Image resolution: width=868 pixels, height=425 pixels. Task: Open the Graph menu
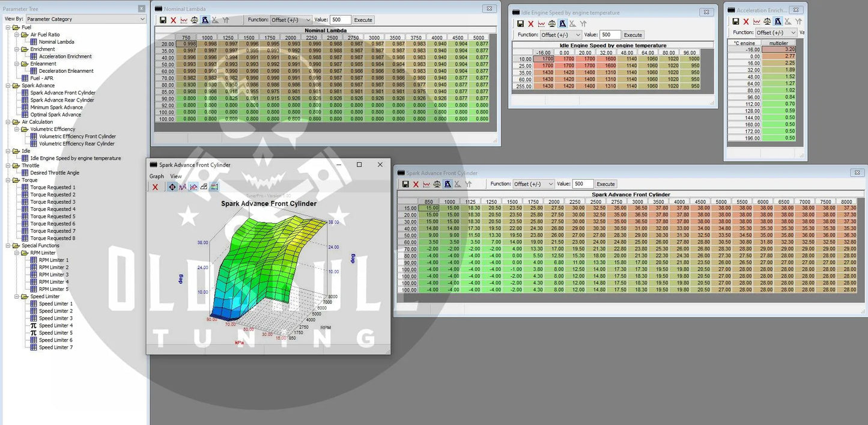tap(157, 176)
